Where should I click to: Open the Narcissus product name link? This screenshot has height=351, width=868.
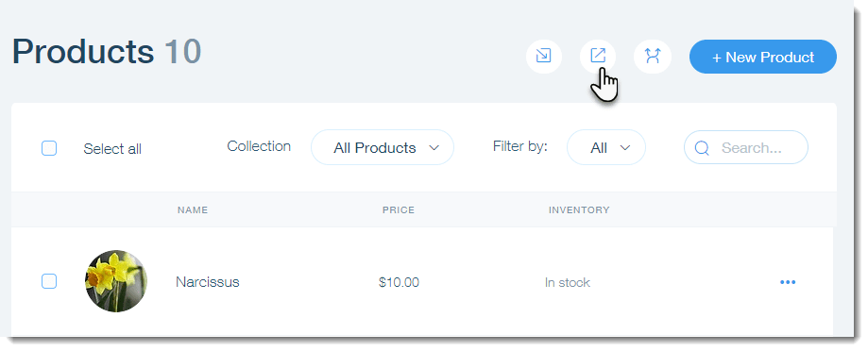[208, 282]
